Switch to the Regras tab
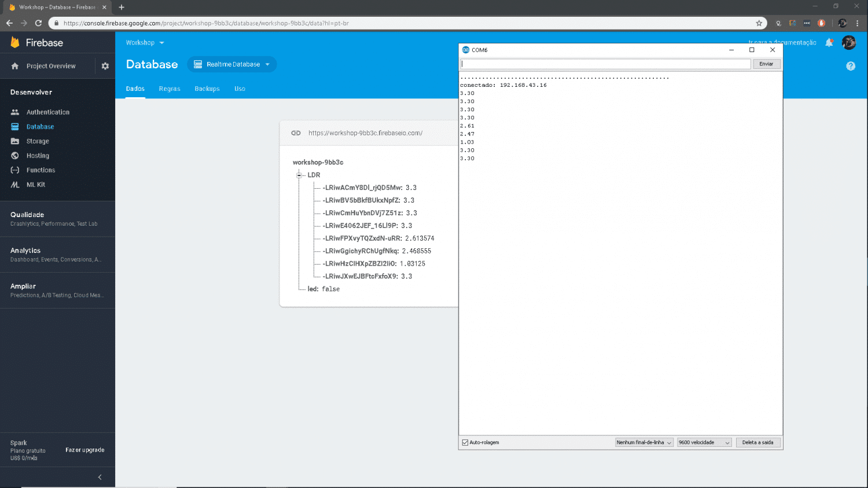Screen dimensions: 868x488 pyautogui.click(x=170, y=89)
